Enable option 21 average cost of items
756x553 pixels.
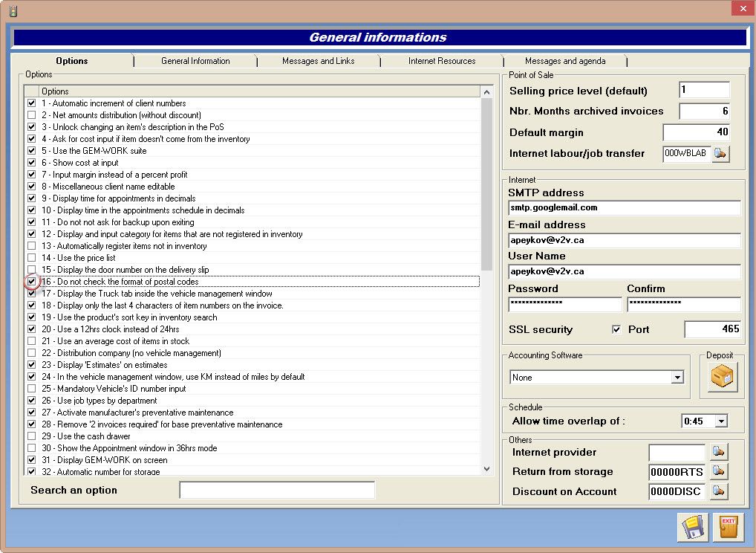[31, 341]
